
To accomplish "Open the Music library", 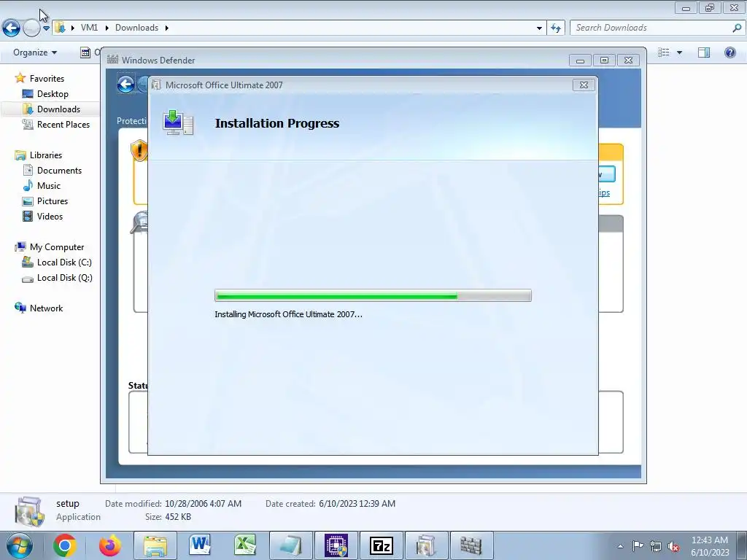I will click(49, 186).
